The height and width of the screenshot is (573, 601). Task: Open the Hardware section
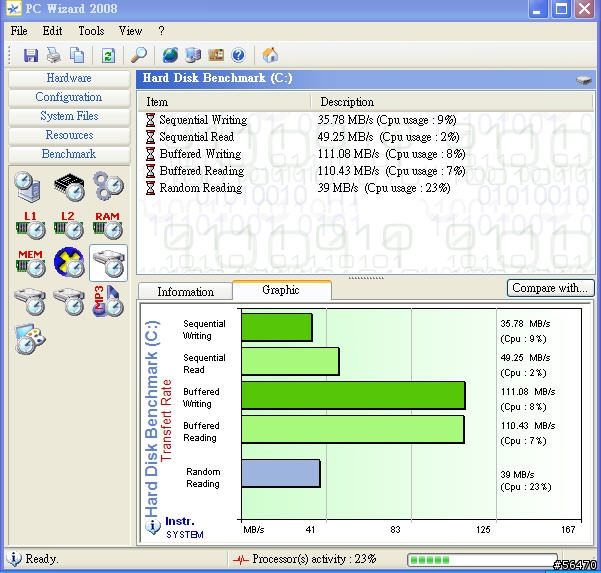[x=69, y=78]
